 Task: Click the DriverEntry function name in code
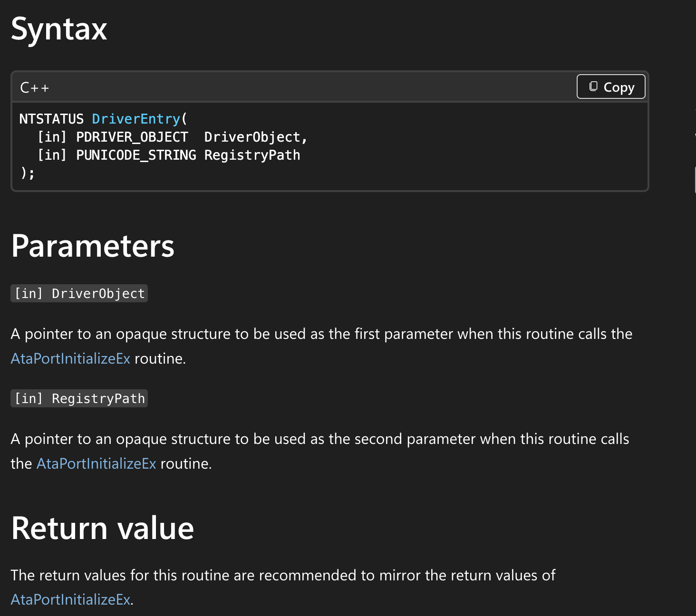[136, 119]
